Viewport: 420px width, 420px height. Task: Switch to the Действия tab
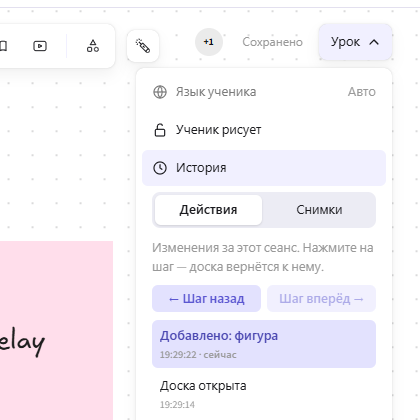[x=209, y=210]
